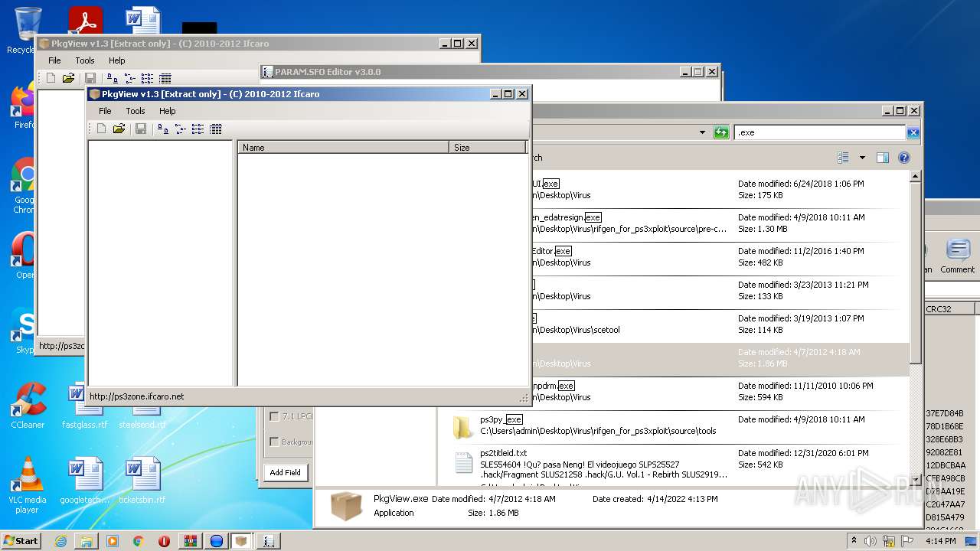Click system tray clock showing 4:14 PM
Screen dimensions: 980x551
(x=940, y=541)
